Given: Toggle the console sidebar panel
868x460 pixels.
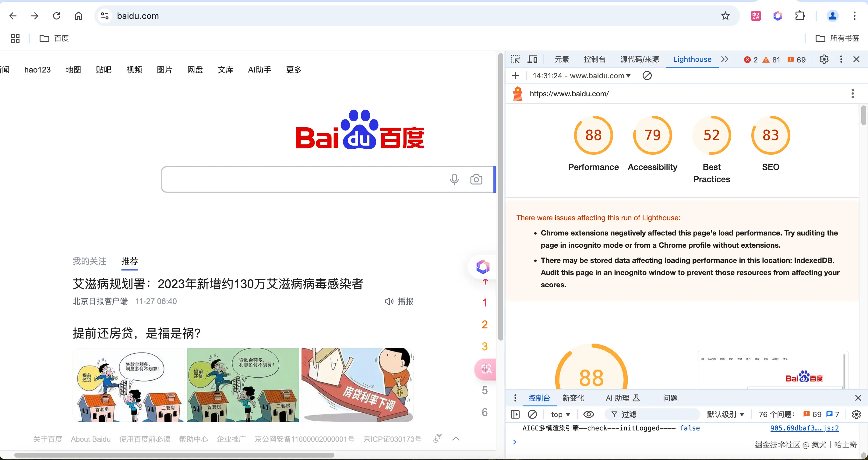Looking at the screenshot, I should 515,414.
